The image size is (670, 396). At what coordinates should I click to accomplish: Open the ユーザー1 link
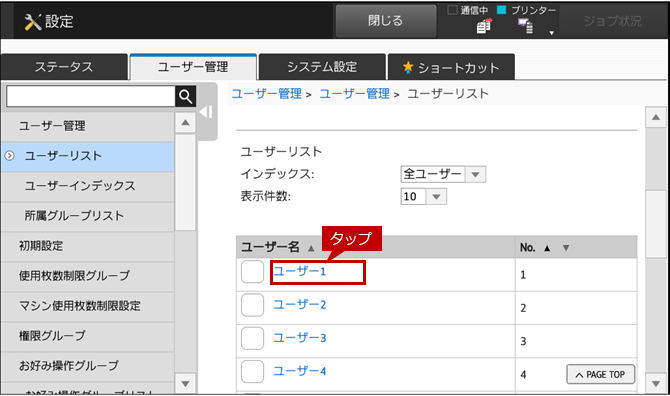click(299, 272)
